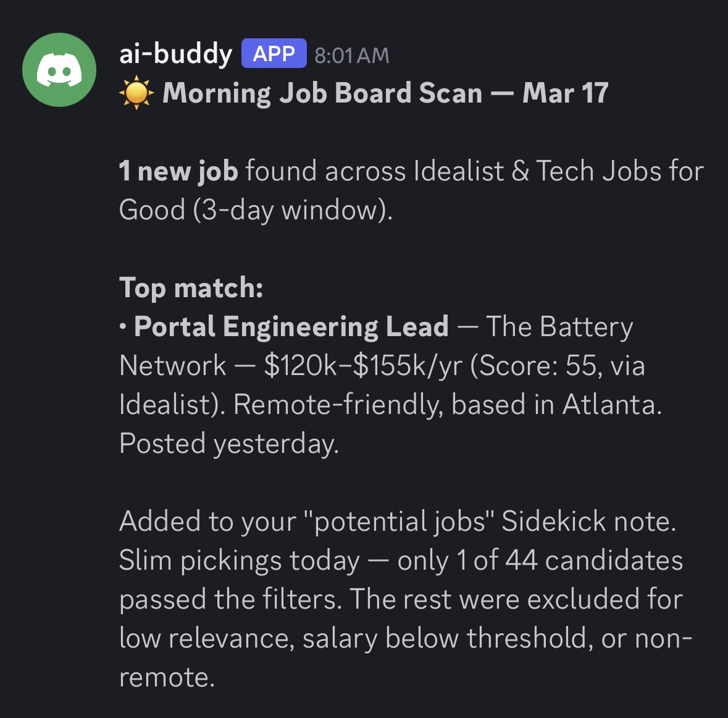This screenshot has width=728, height=718.
Task: Click the "Slim pickings today" phrase
Action: (240, 560)
